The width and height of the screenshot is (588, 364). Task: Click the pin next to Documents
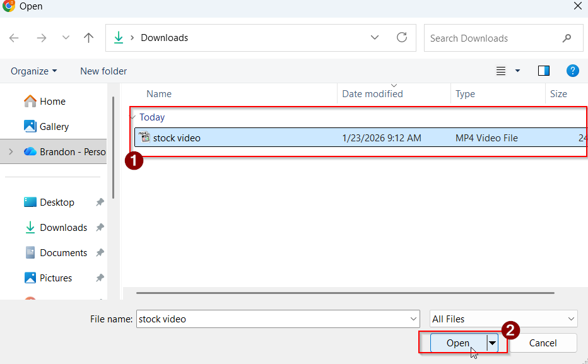100,253
